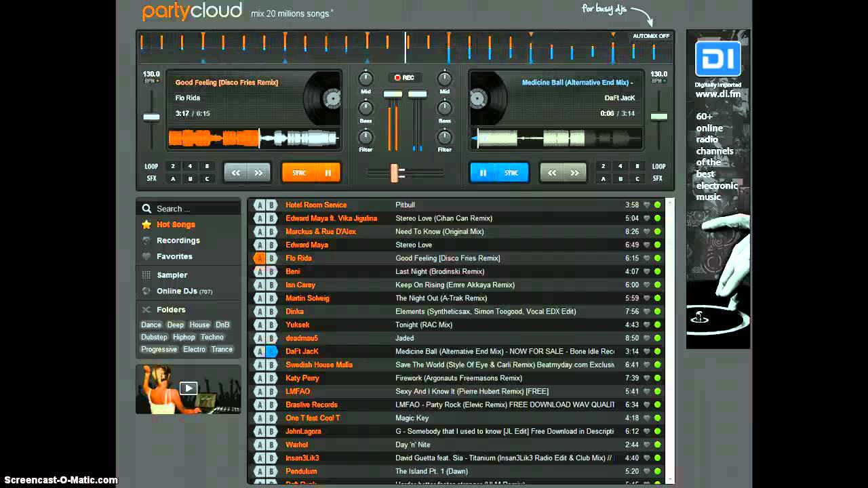Image resolution: width=868 pixels, height=488 pixels.
Task: Click the left deck SYNC button
Action: click(299, 173)
